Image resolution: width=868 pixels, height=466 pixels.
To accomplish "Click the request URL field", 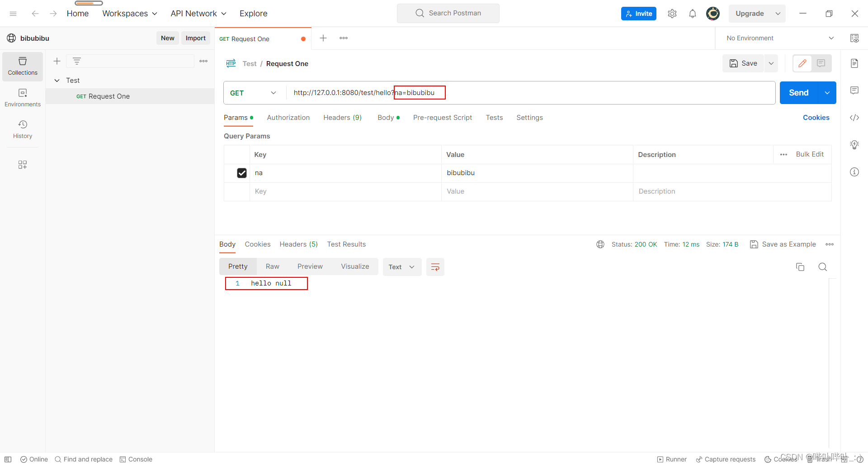I will pos(530,93).
